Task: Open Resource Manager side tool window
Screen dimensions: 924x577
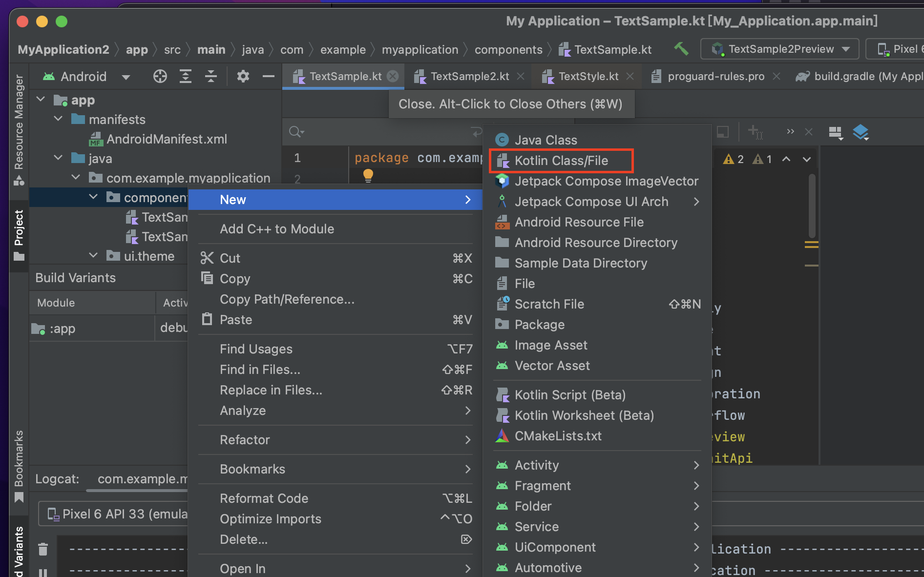Action: 19,130
